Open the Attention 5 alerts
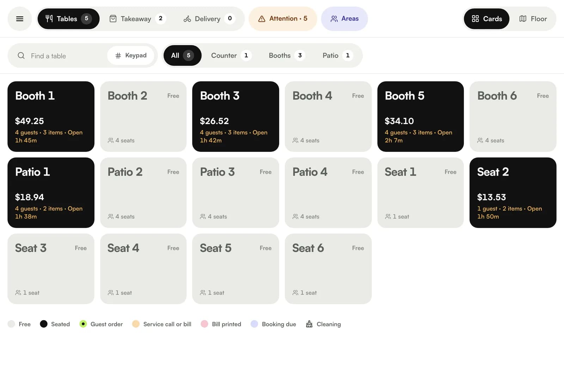Image resolution: width=564 pixels, height=392 pixels. [283, 19]
